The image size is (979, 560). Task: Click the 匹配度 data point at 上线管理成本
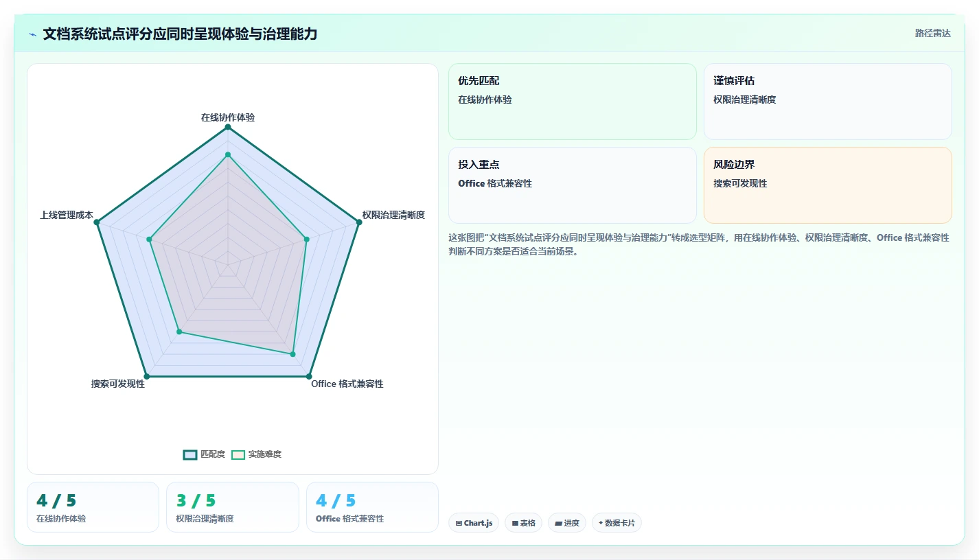tap(97, 222)
